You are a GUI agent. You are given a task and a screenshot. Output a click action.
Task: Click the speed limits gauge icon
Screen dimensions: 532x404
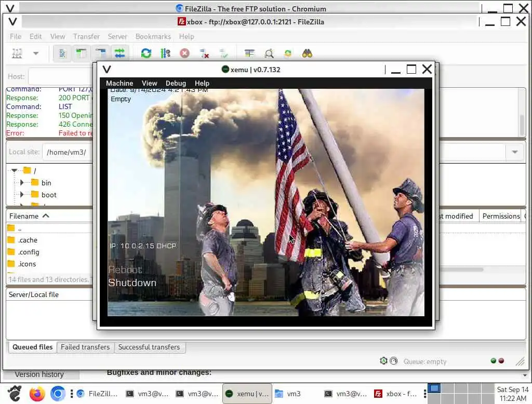pos(394,361)
